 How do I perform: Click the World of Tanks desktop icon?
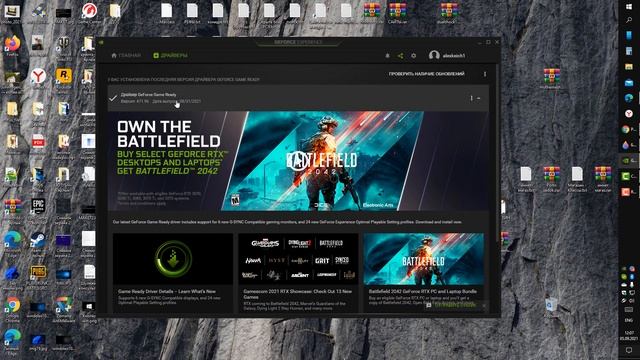coord(64,44)
